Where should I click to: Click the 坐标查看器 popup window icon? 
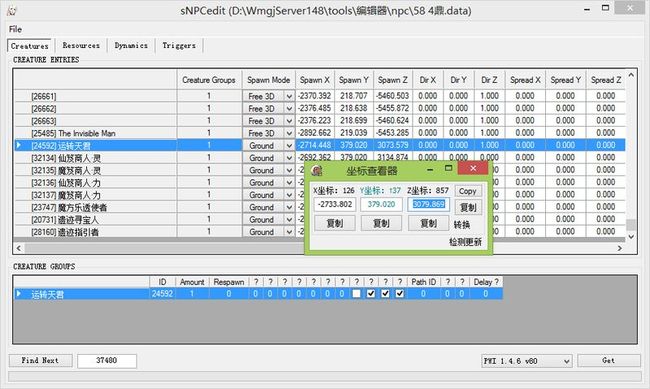[317, 170]
